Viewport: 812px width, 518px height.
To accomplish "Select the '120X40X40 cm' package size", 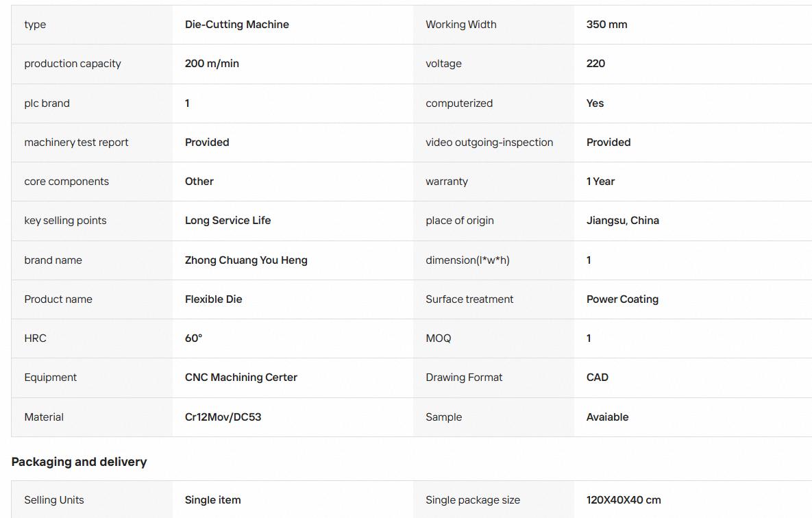I will pos(624,500).
